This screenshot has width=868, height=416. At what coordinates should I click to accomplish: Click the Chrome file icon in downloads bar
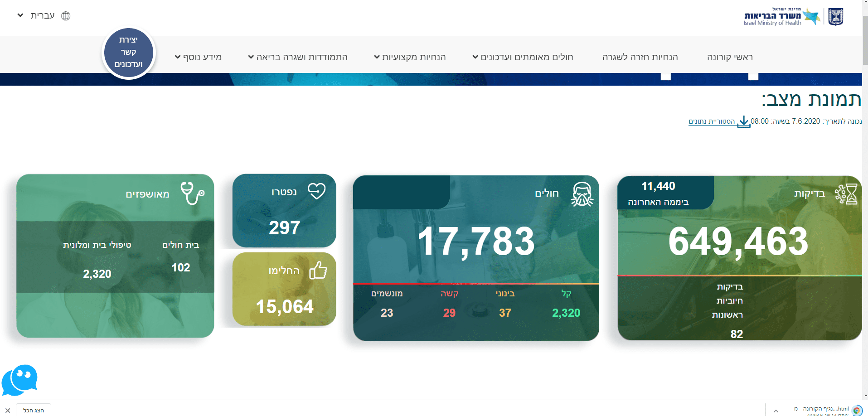point(857,410)
